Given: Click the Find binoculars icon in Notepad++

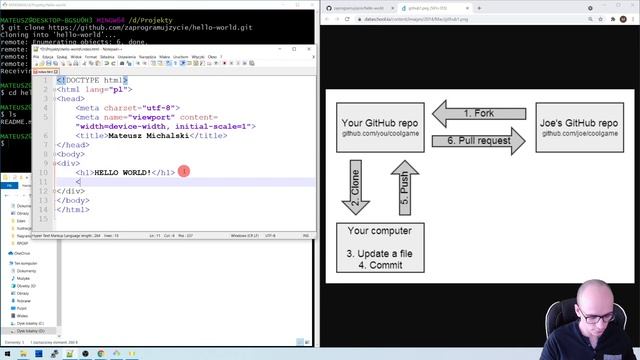Looking at the screenshot, I should [122, 63].
